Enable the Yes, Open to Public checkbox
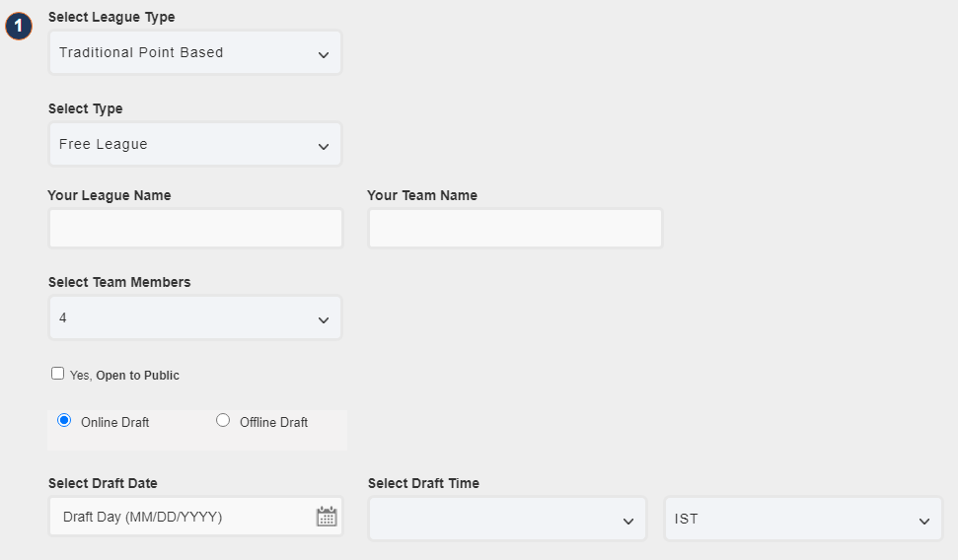The width and height of the screenshot is (958, 560). (x=57, y=373)
